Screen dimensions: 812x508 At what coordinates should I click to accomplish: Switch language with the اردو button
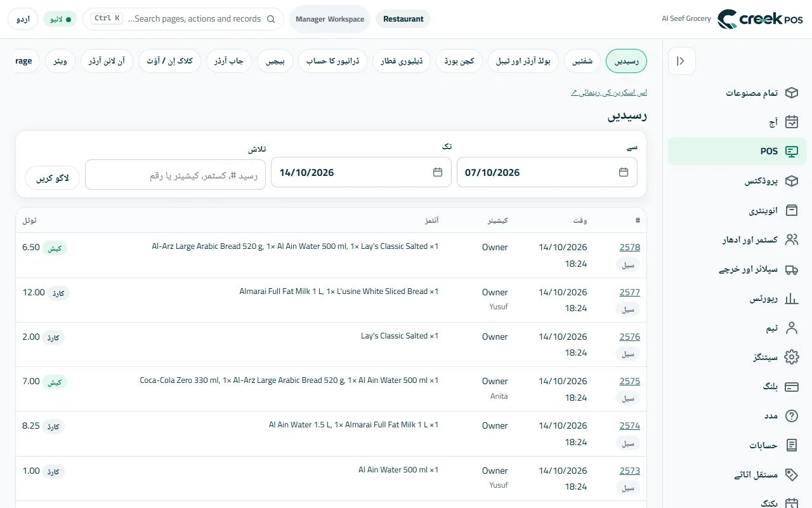coord(23,19)
